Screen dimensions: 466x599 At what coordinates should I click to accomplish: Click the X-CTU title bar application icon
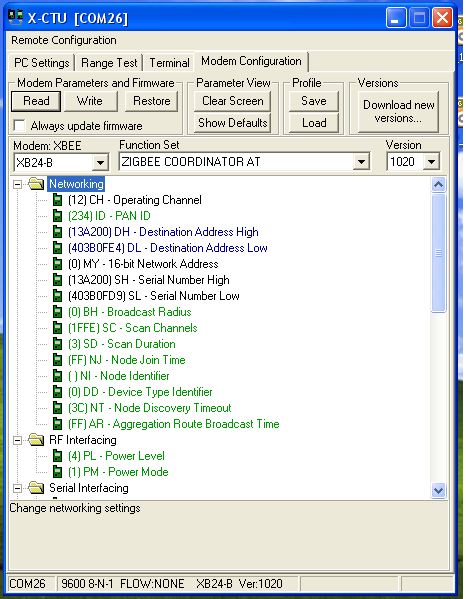pos(16,17)
